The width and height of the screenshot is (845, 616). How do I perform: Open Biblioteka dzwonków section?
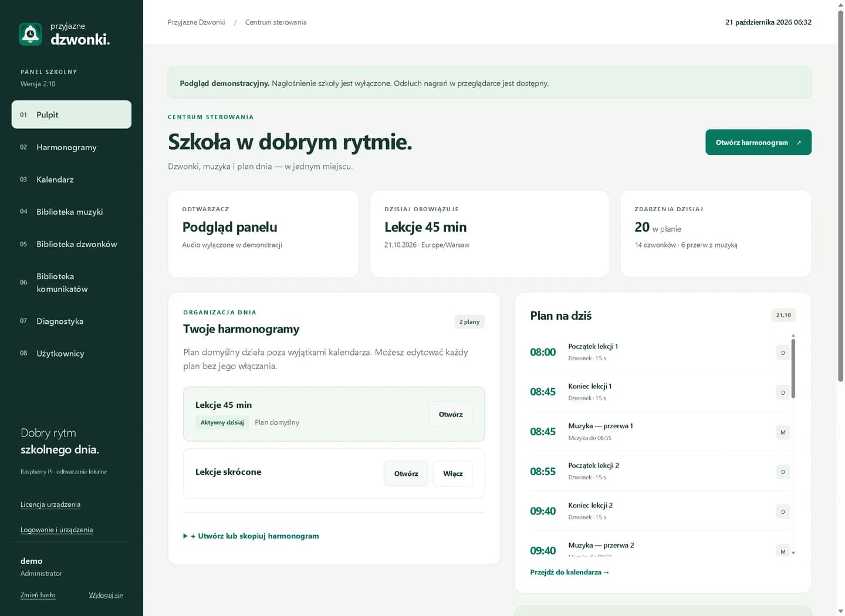point(72,244)
